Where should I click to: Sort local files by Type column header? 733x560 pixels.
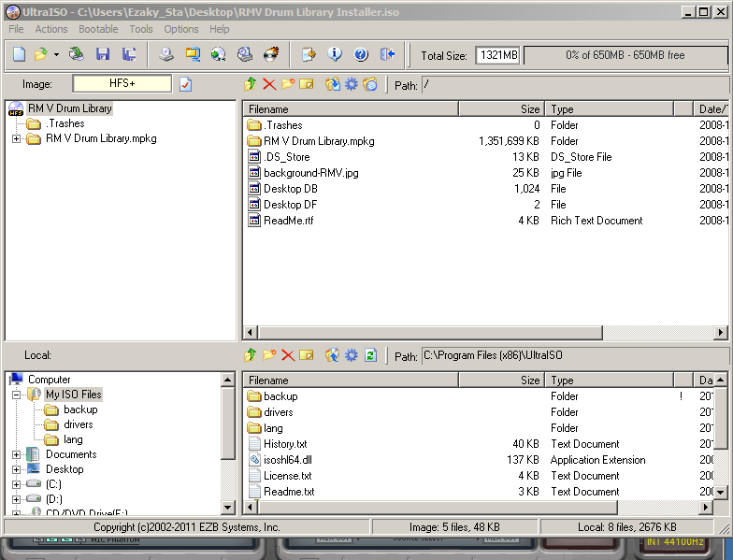(x=610, y=380)
